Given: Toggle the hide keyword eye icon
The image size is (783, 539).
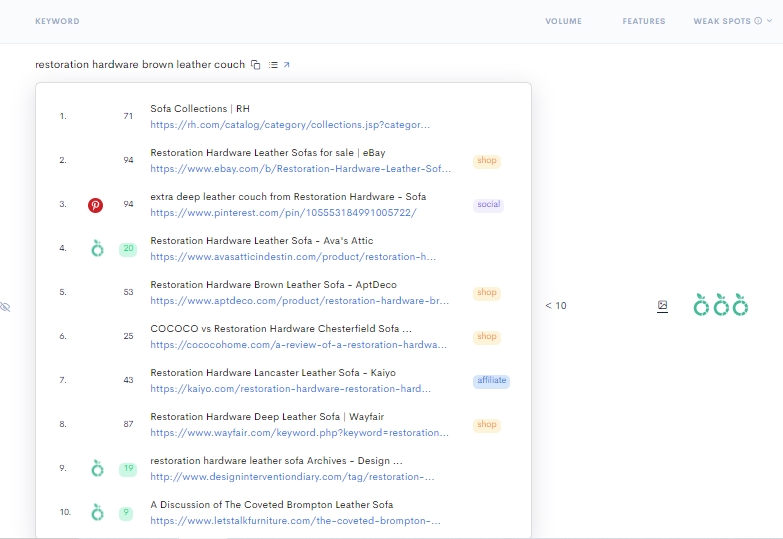Looking at the screenshot, I should click(5, 307).
